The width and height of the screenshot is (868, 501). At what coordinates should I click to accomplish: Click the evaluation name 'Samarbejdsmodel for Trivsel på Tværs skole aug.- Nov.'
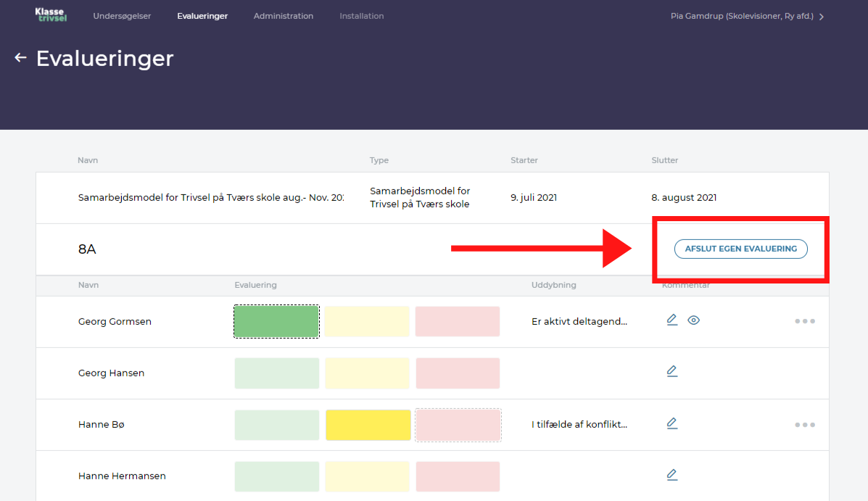(x=211, y=198)
